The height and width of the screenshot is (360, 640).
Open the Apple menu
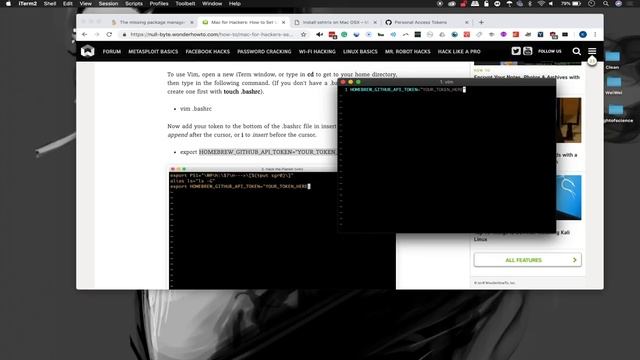pos(8,4)
